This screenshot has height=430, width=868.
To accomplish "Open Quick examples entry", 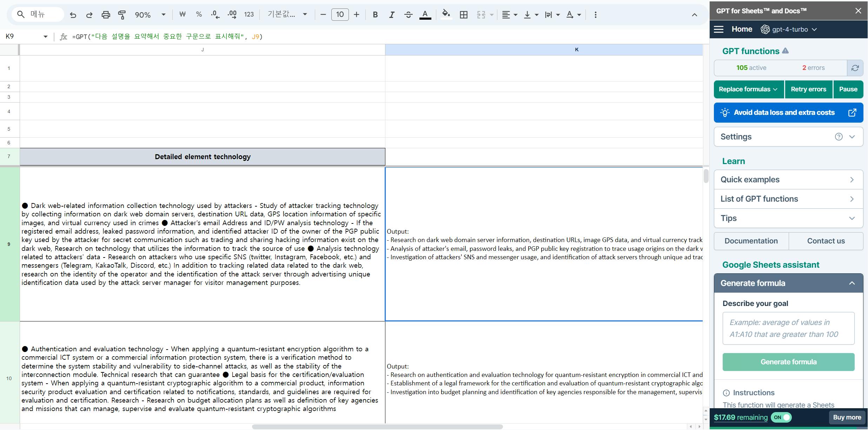I will pos(788,180).
